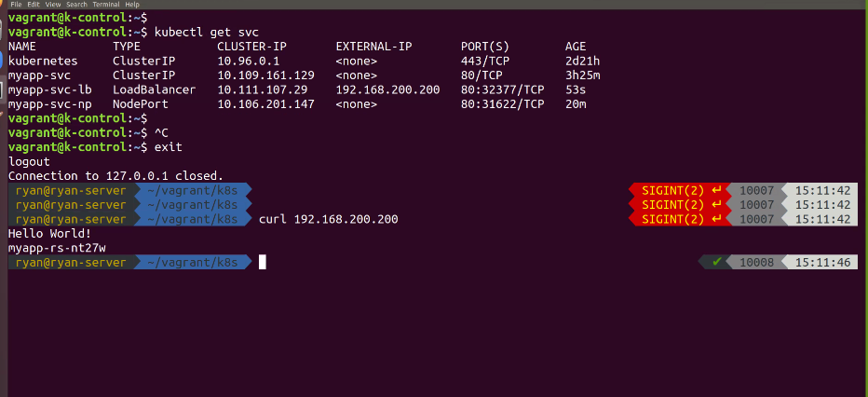
Task: Click the timestamp 15:11:46
Action: pos(822,262)
